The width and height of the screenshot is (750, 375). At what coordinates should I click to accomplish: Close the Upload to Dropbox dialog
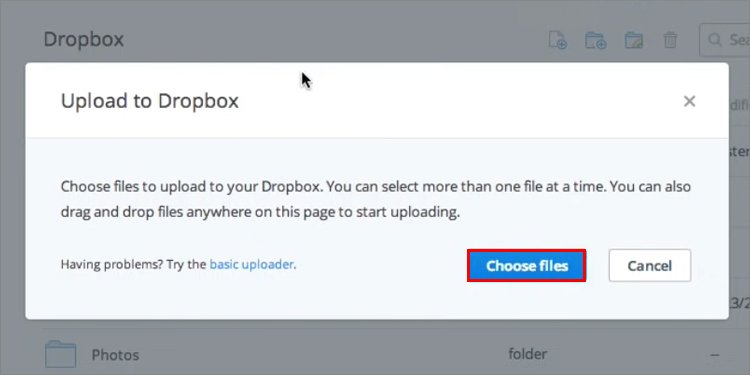pyautogui.click(x=689, y=101)
